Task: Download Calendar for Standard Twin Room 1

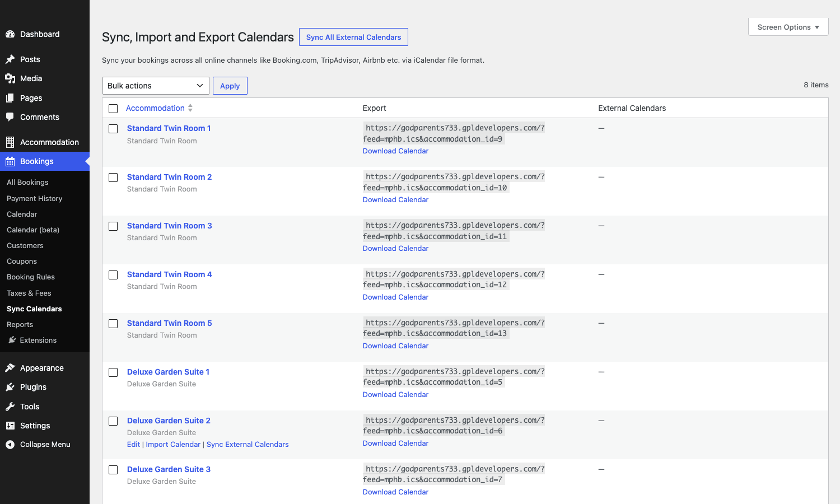Action: click(x=395, y=151)
